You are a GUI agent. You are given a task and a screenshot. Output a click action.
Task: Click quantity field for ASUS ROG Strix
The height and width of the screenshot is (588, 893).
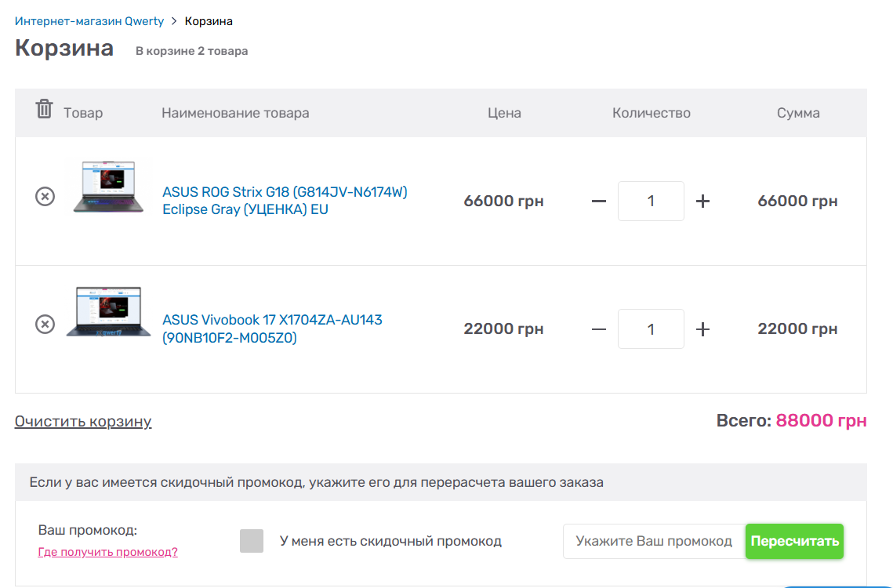click(651, 201)
